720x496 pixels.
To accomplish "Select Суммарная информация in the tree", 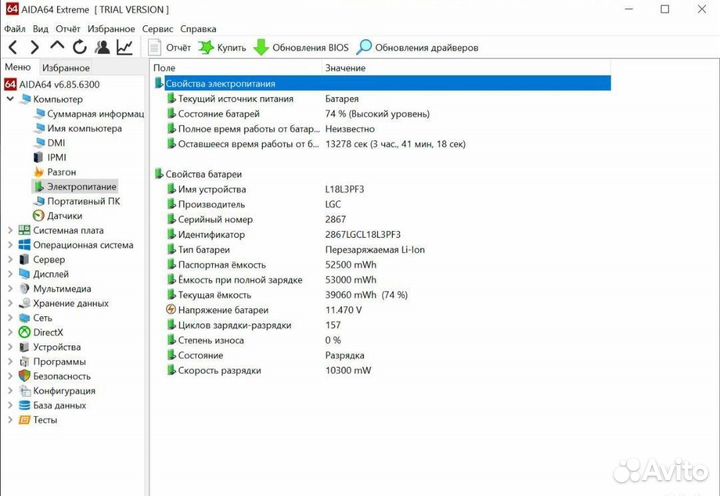I will coord(89,114).
